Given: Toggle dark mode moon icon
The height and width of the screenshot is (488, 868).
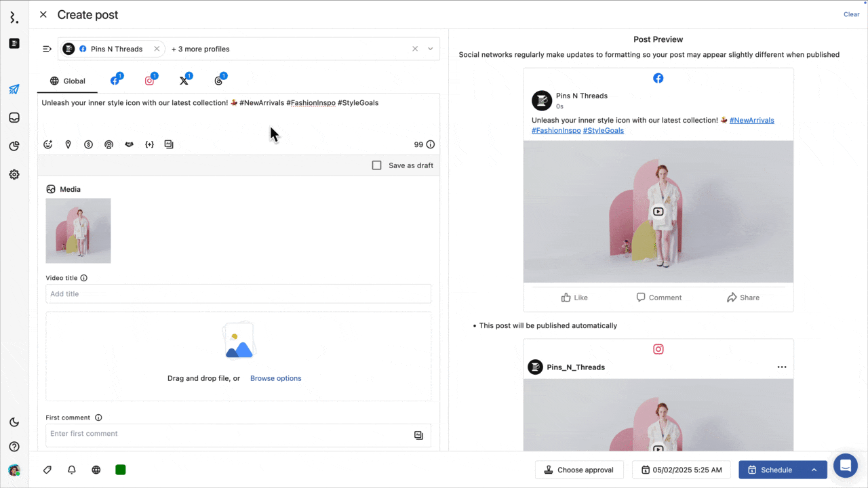Looking at the screenshot, I should [x=14, y=422].
